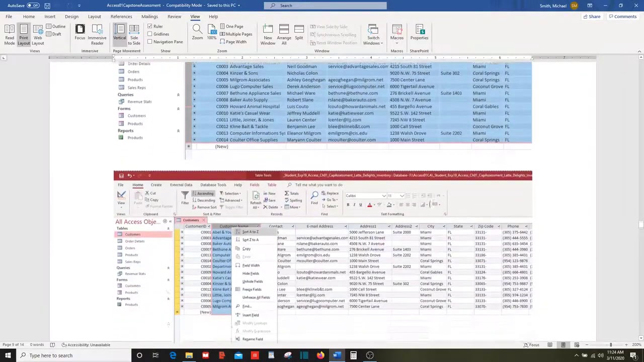Open the proofing check icon in status bar
This screenshot has width=644, height=362.
(52, 345)
